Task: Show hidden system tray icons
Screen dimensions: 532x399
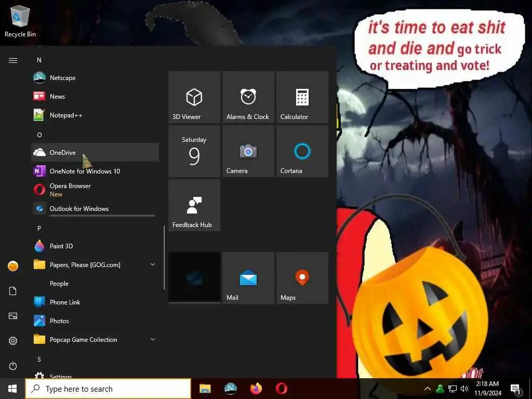Action: coord(428,389)
